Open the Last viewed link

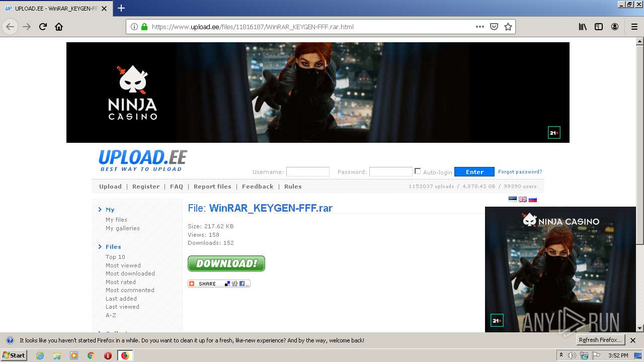coord(122,307)
